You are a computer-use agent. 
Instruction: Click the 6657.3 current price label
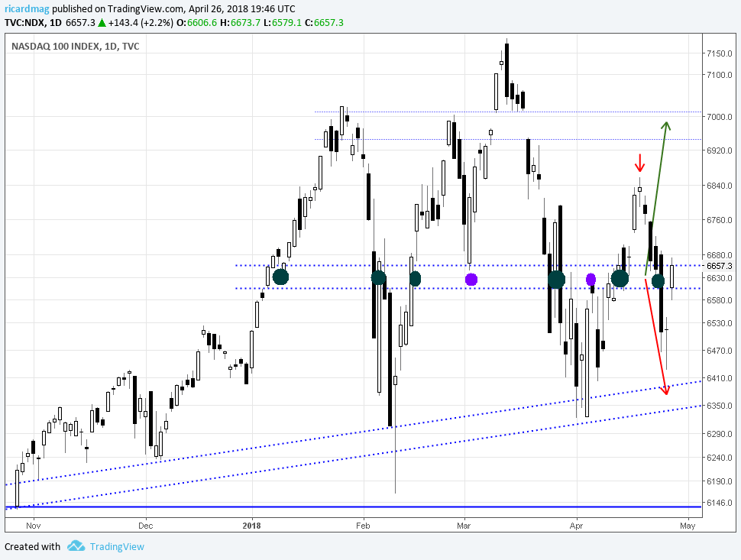coord(720,266)
